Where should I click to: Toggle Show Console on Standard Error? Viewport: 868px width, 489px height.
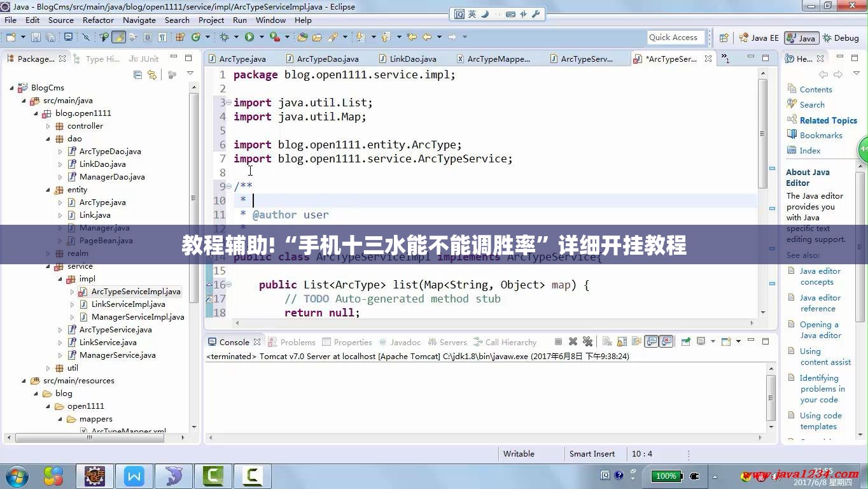[666, 342]
